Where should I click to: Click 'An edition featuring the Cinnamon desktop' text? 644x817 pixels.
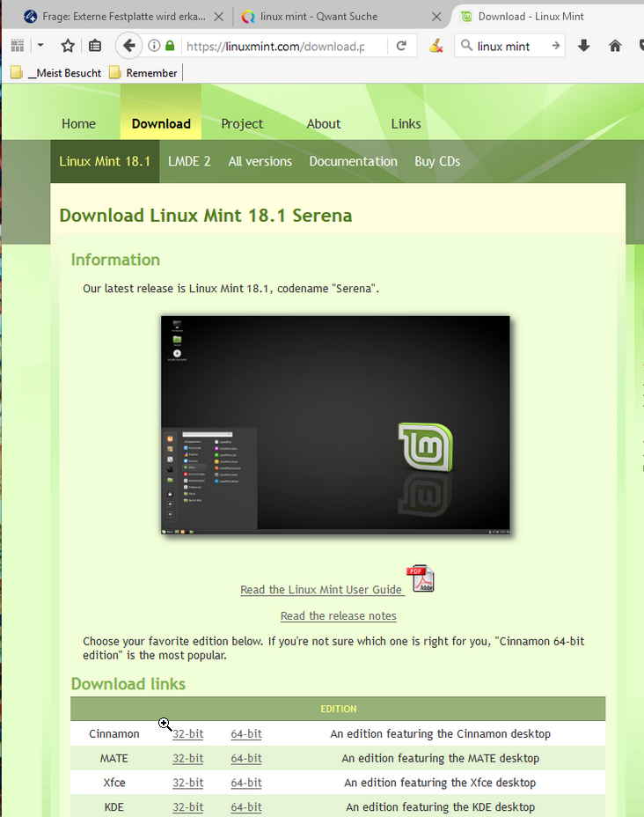[441, 733]
